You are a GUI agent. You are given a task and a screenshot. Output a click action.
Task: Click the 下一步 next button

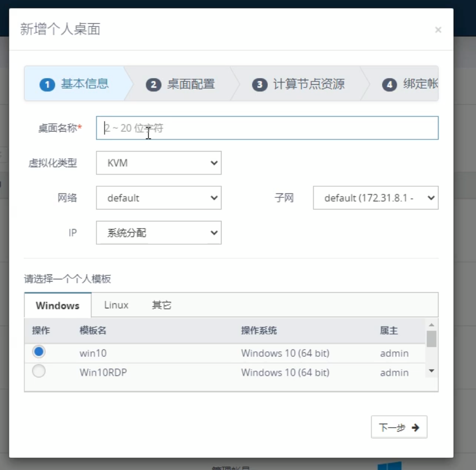tap(398, 427)
